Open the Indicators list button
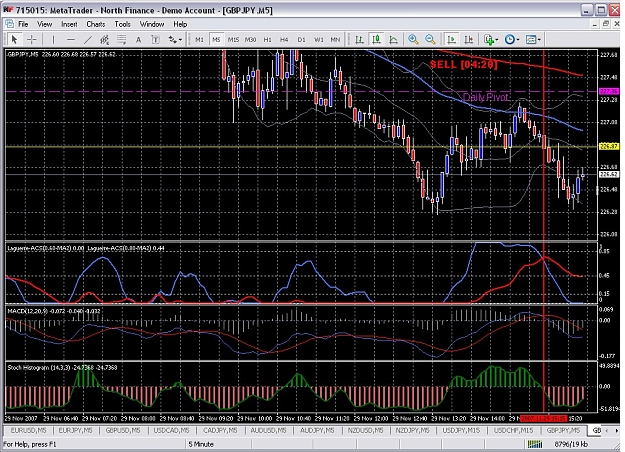Viewport: 625px width, 452px height. tap(489, 39)
